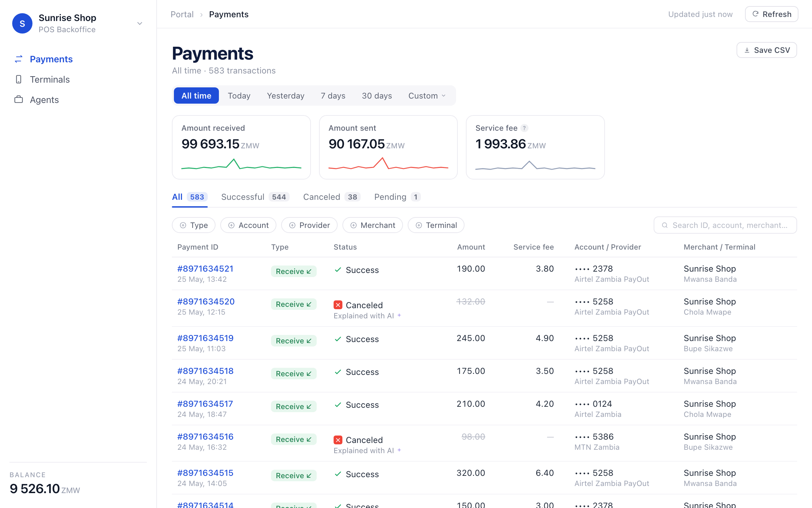Image resolution: width=812 pixels, height=508 pixels.
Task: Click the Receive badge on #8971634521
Action: tap(294, 271)
